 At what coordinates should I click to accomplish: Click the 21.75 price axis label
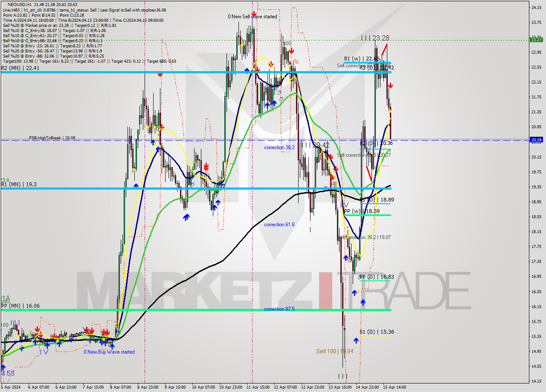pos(537,97)
